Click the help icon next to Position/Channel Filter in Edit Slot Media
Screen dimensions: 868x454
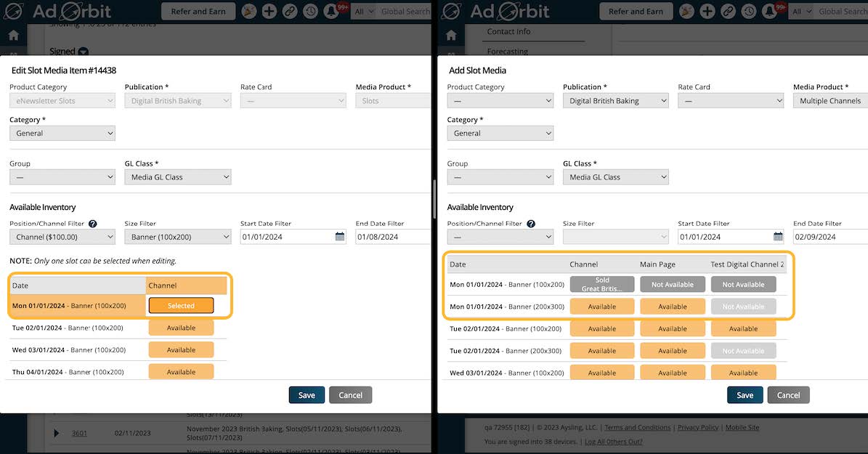[x=92, y=224]
